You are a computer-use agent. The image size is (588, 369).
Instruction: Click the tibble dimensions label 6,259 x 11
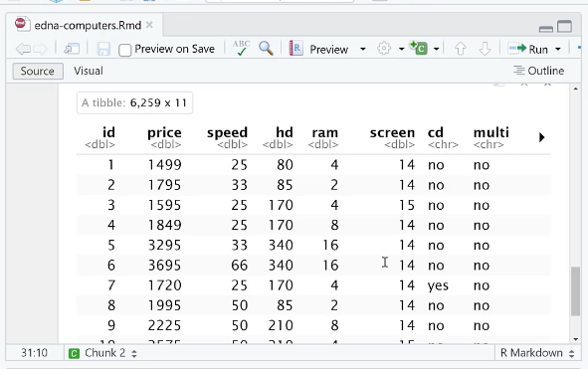[158, 102]
